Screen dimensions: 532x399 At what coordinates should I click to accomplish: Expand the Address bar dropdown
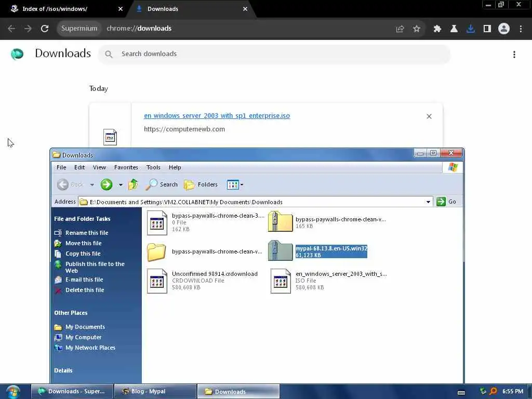pos(428,202)
